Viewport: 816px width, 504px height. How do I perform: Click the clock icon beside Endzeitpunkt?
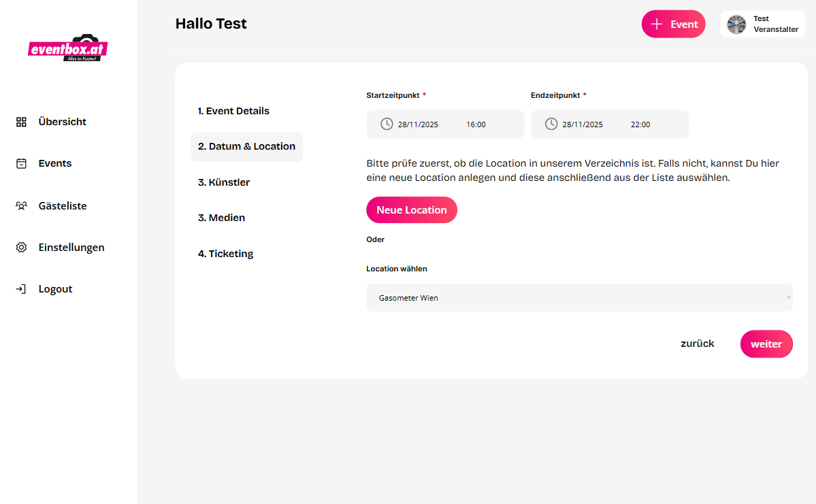click(550, 124)
